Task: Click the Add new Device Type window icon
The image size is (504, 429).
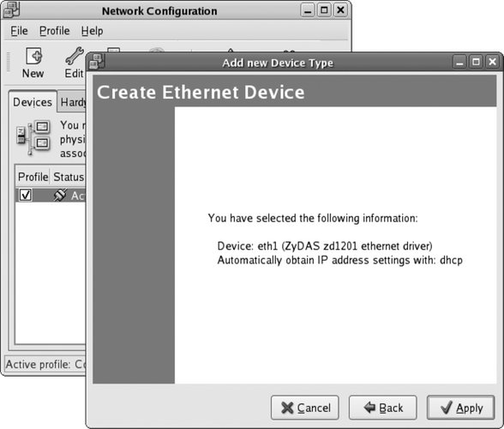Action: [x=96, y=61]
